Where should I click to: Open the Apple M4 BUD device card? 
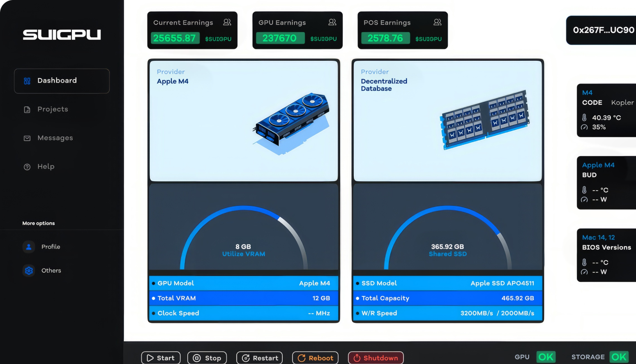click(x=606, y=183)
